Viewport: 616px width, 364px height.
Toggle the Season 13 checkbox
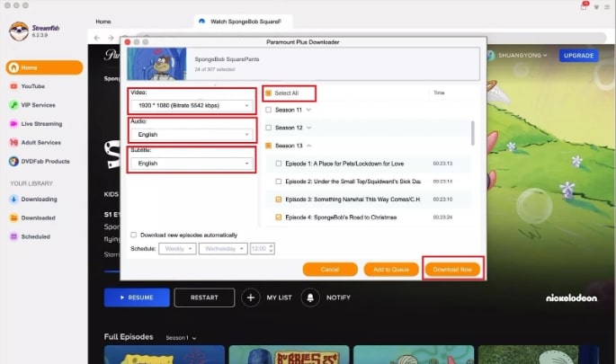(268, 146)
